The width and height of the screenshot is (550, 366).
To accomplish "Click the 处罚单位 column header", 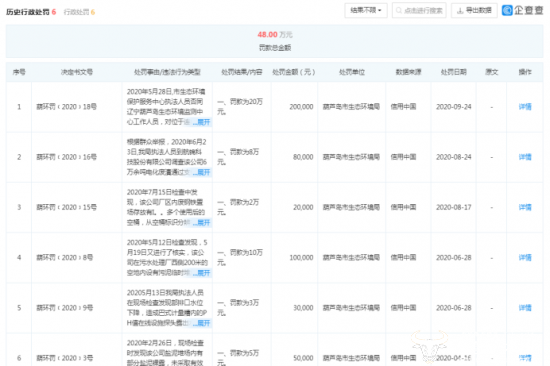I will (352, 72).
